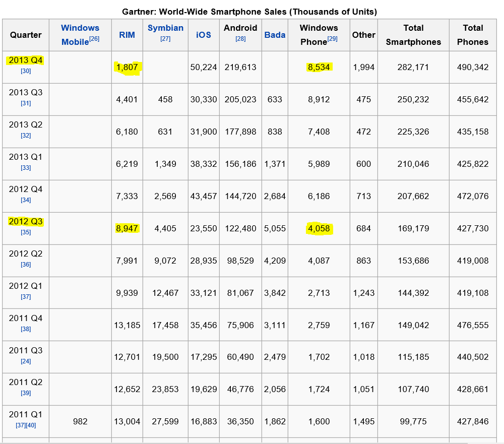The height and width of the screenshot is (444, 504).
Task: Open citation [31] under 2013 Q3
Action: tap(26, 103)
